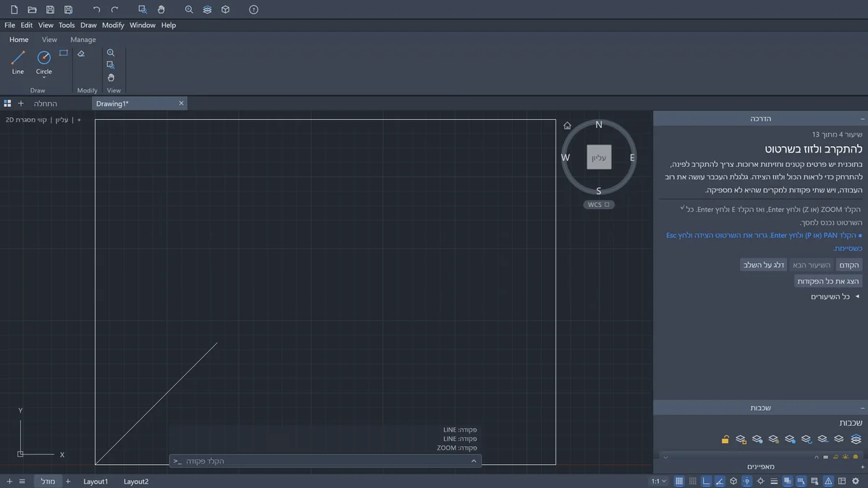Create a new drawing with the New file icon
868x488 pixels.
click(14, 9)
